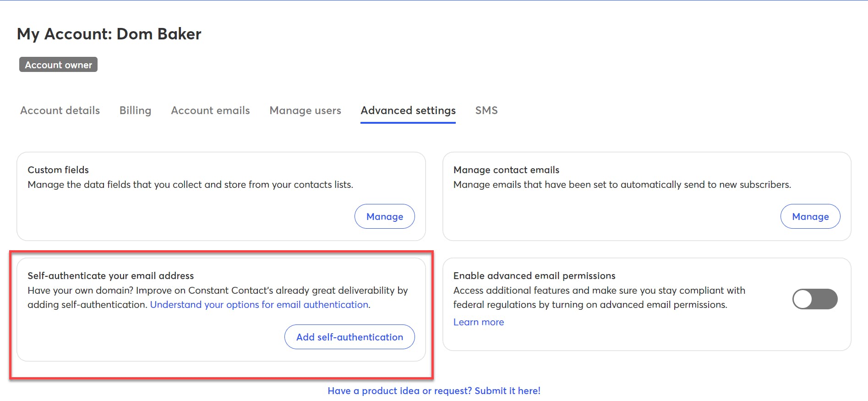The image size is (868, 401).
Task: Click the 'Manage contact emails' card title
Action: (x=506, y=170)
